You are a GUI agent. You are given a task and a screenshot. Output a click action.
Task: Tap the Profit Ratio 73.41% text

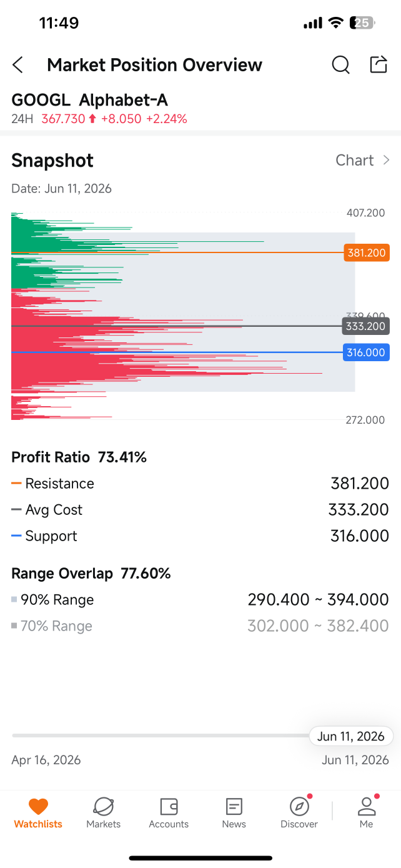coord(79,457)
